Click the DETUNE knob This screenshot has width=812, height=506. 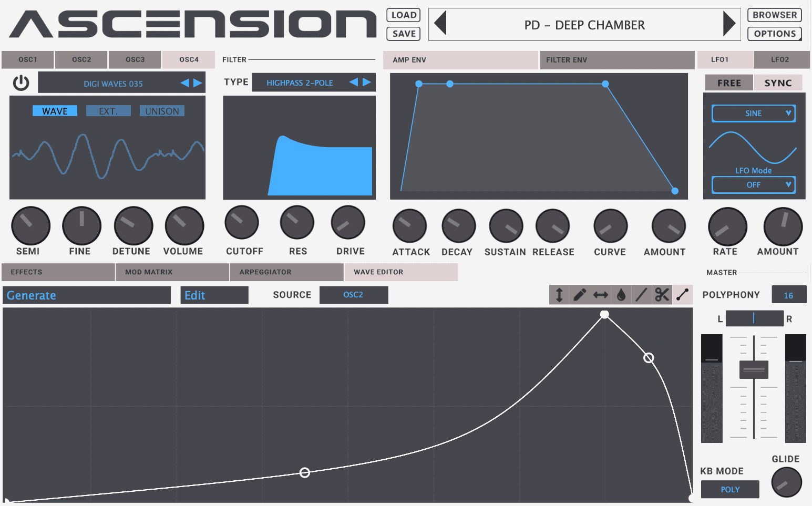(133, 226)
